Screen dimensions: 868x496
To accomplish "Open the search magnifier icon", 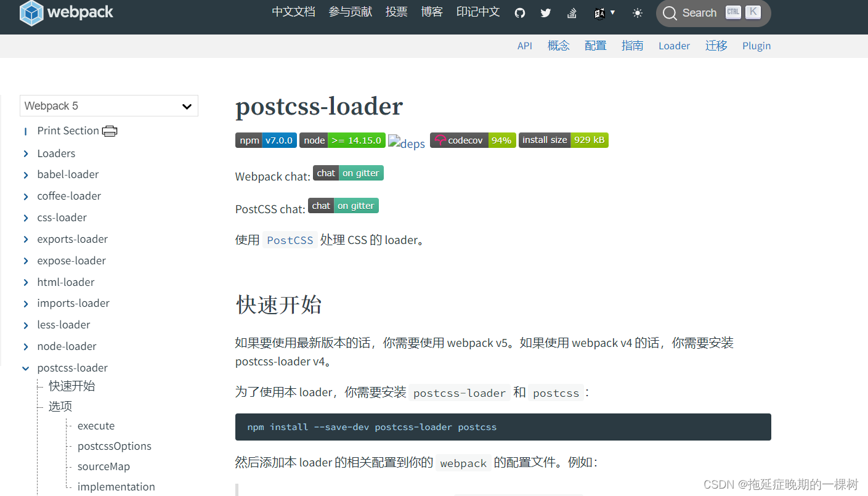I will pyautogui.click(x=670, y=12).
